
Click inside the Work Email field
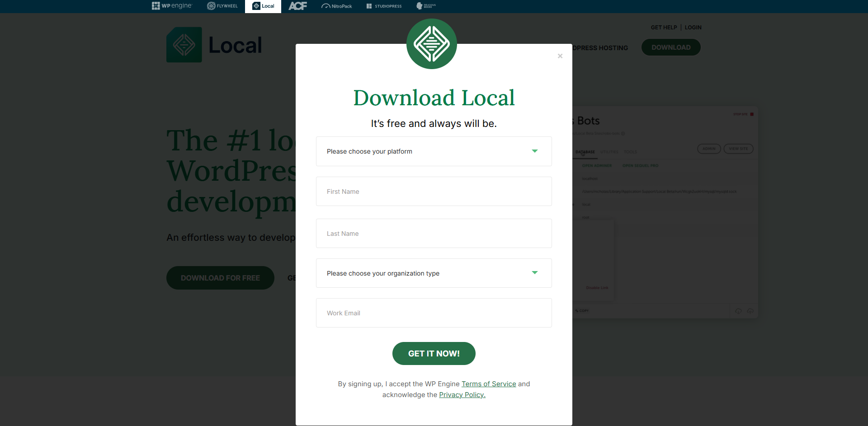(434, 313)
